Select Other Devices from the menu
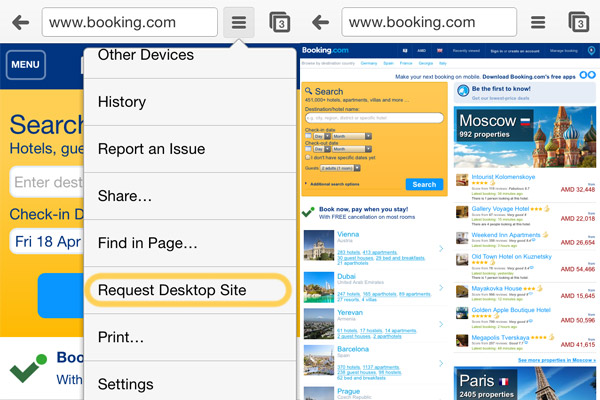The width and height of the screenshot is (600, 400). (190, 63)
